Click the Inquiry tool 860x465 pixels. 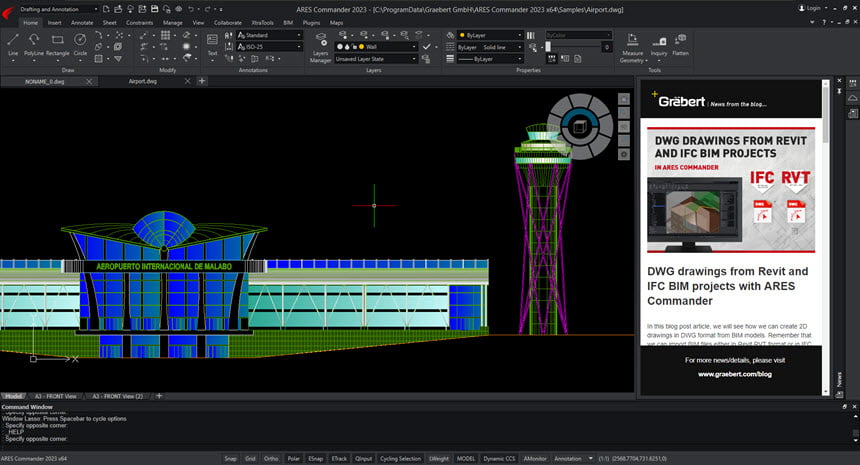(x=659, y=47)
